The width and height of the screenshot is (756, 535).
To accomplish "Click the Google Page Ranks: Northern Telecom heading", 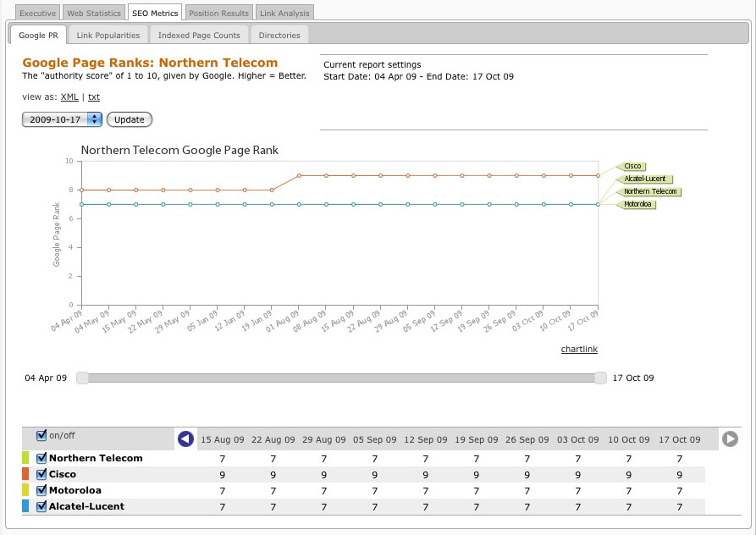I will pos(150,63).
